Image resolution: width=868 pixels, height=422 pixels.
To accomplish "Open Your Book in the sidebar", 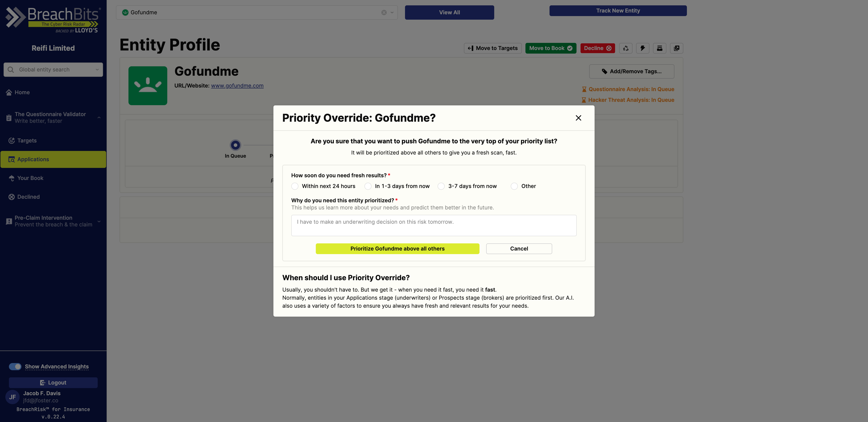I will [x=30, y=178].
